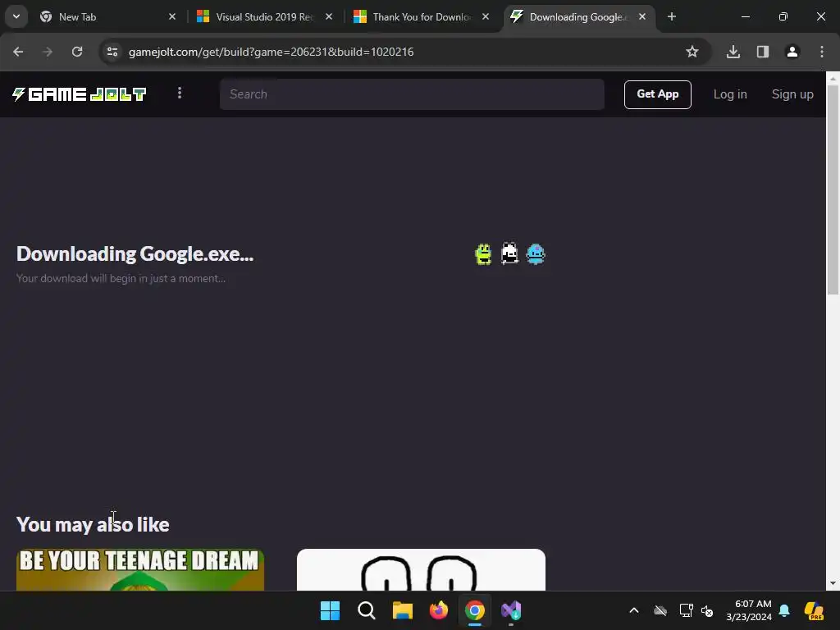
Task: Bookmark this page with star icon
Action: click(x=692, y=52)
